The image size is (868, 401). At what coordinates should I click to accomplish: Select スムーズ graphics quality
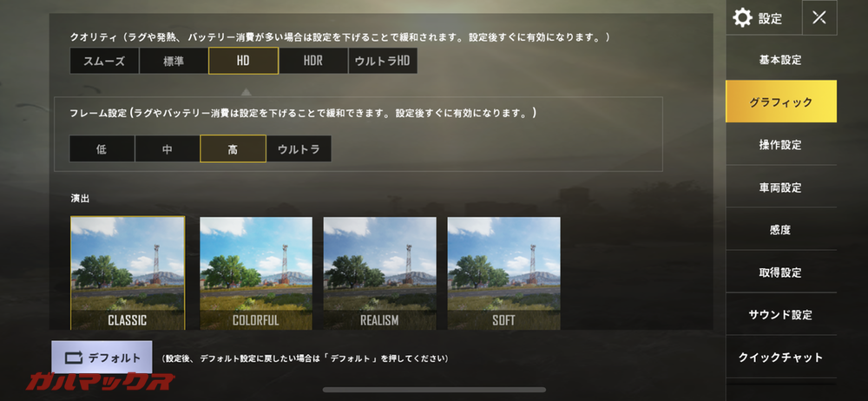coord(104,61)
